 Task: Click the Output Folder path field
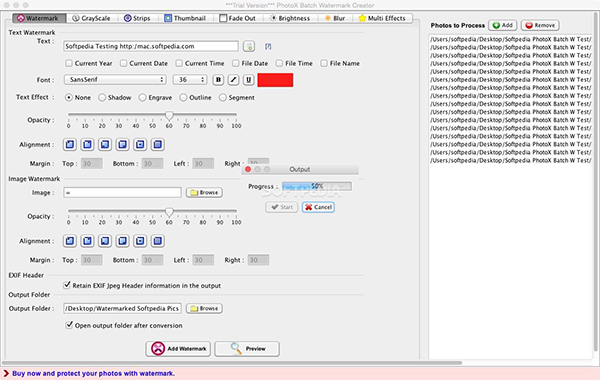[x=122, y=308]
